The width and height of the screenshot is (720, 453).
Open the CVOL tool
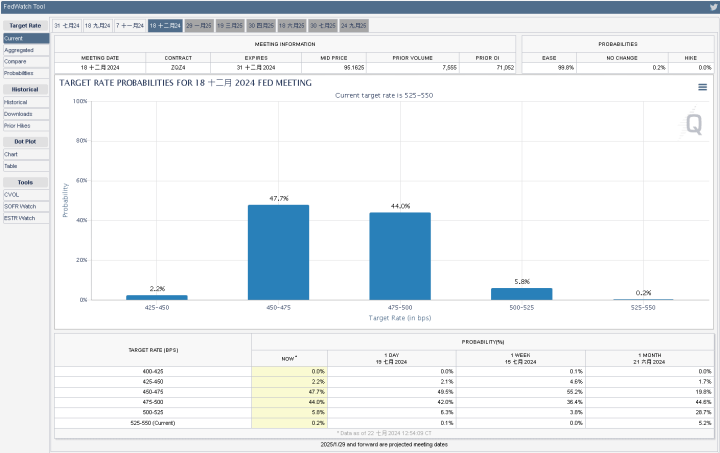point(26,195)
